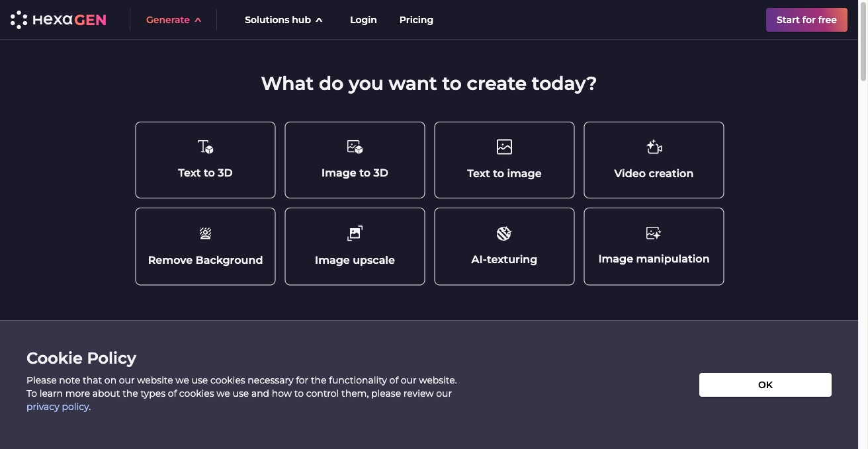Go to the Login page
Screen dimensions: 868x449
[x=363, y=20]
